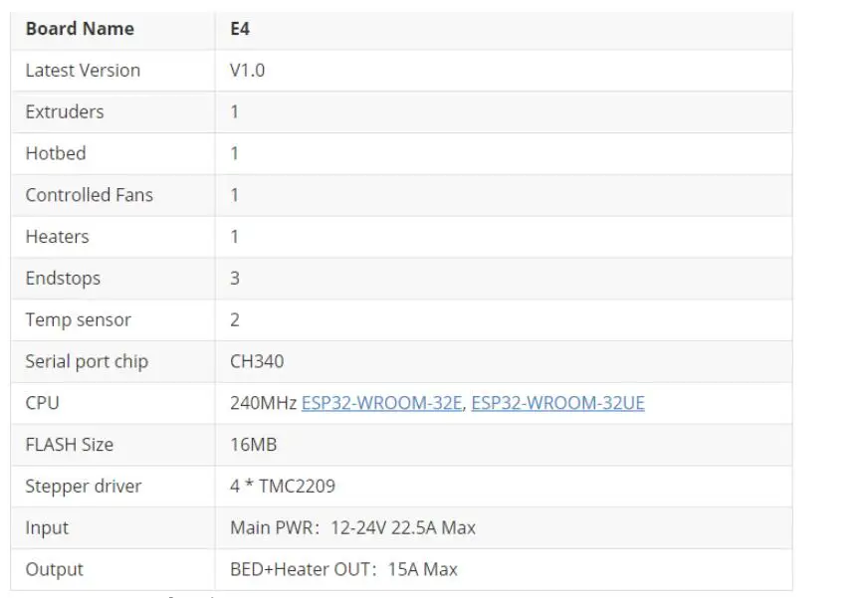Click the 4 * TMC2209 value

[283, 487]
